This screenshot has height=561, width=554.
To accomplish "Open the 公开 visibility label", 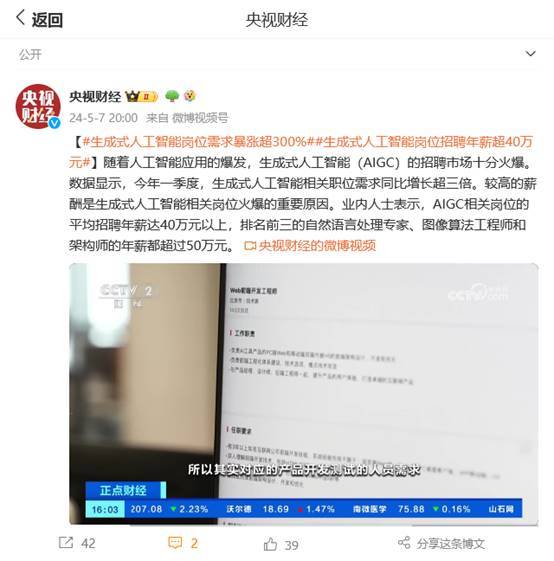I will [30, 54].
